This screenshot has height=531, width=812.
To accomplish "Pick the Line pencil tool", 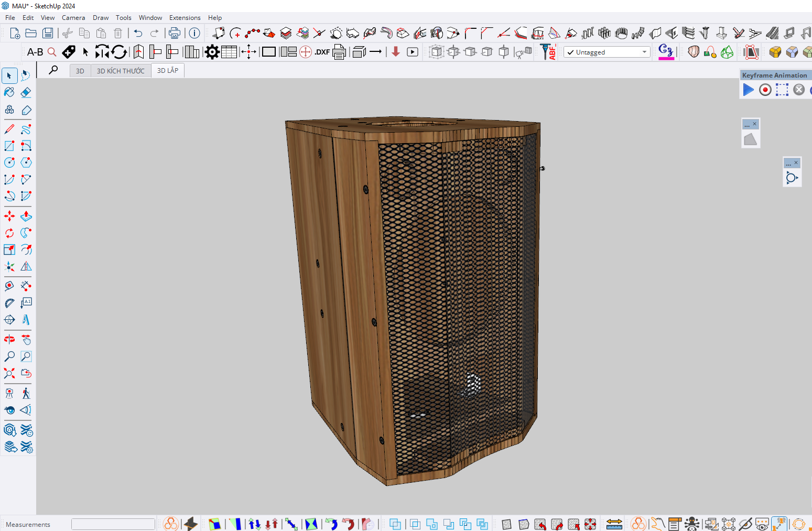I will pyautogui.click(x=9, y=129).
